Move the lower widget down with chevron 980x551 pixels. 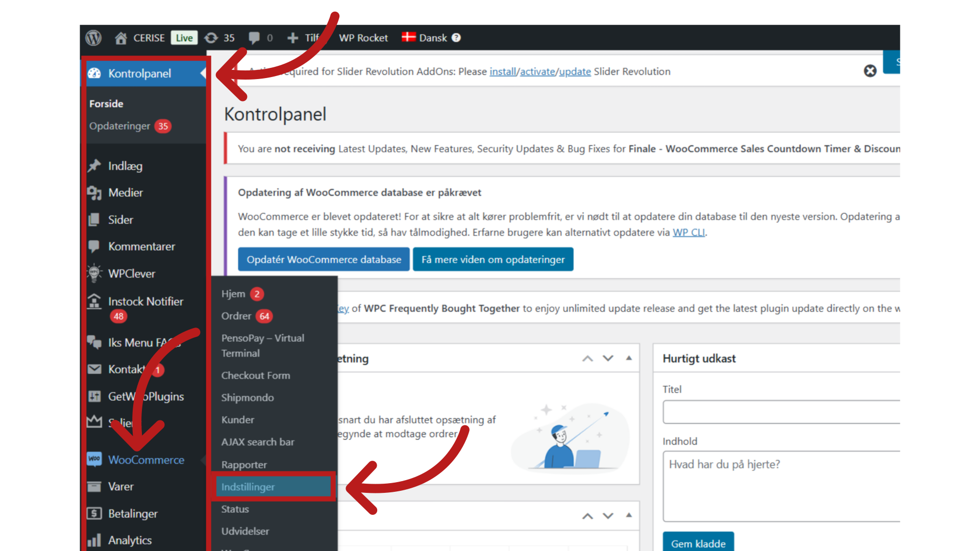[x=608, y=516]
